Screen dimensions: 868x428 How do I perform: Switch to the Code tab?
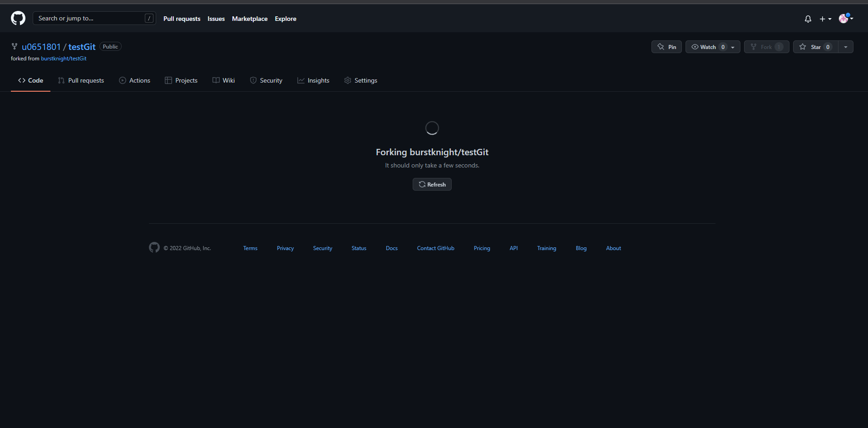pyautogui.click(x=30, y=80)
